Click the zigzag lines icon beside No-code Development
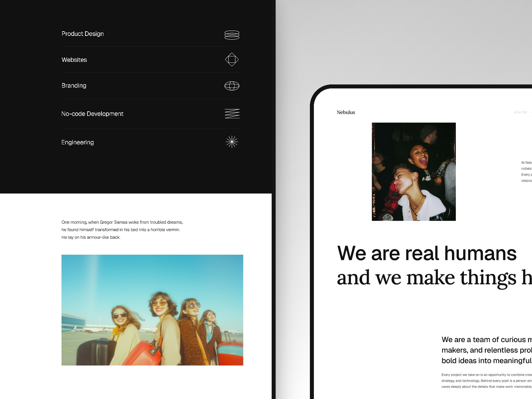532x399 pixels. (x=232, y=114)
